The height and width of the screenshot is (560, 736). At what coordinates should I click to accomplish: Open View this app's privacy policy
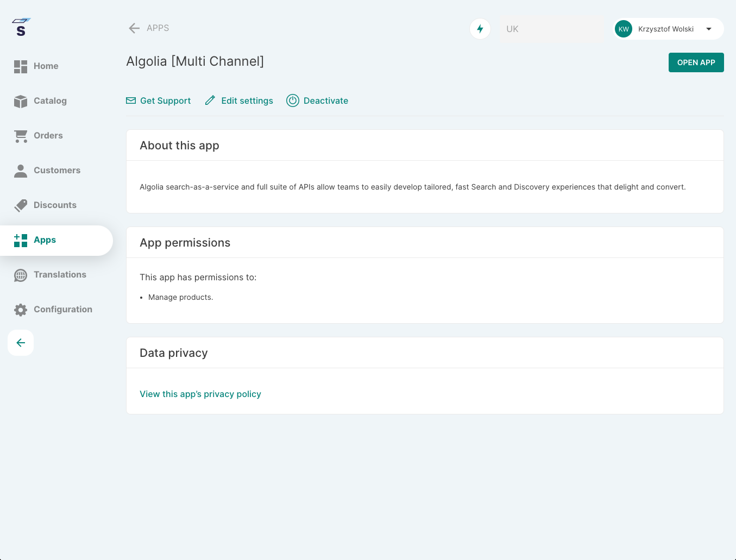tap(200, 394)
